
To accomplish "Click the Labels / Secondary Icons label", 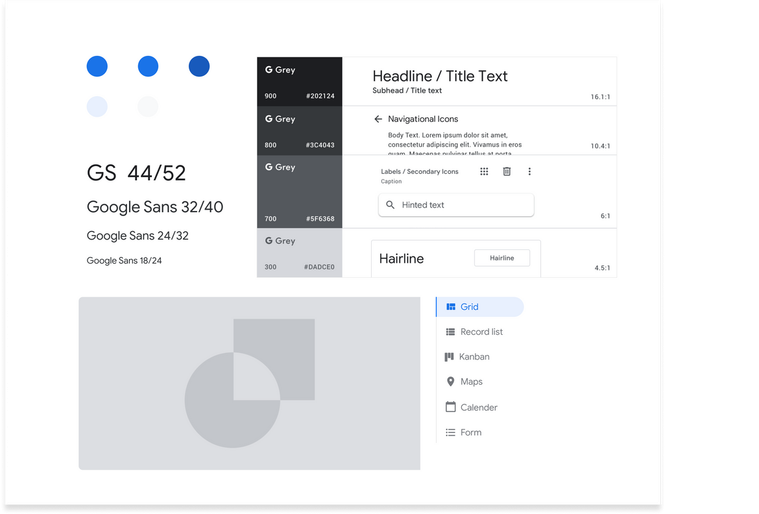I will coord(420,171).
